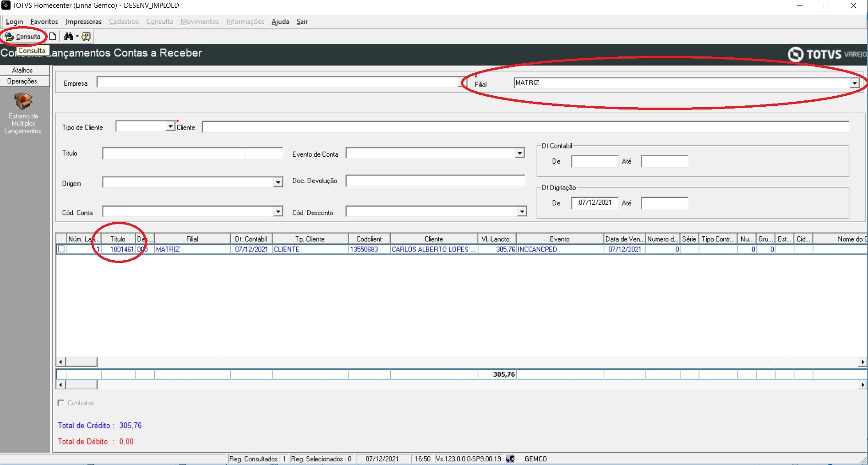Click the Dt Digitação Até field
Screen dimensions: 868x465
(664, 203)
